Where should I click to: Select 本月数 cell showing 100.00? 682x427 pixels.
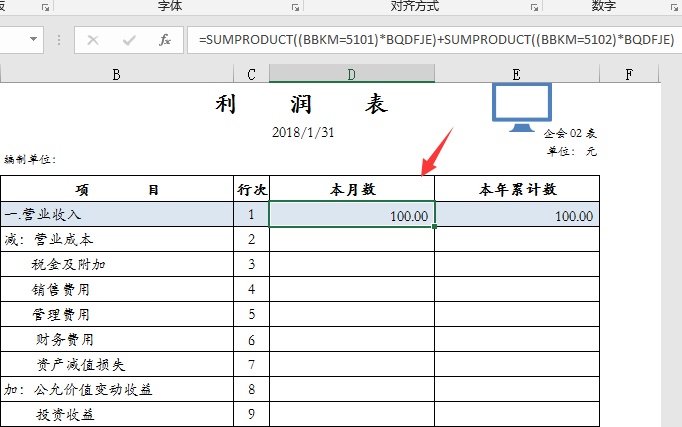[x=352, y=214]
